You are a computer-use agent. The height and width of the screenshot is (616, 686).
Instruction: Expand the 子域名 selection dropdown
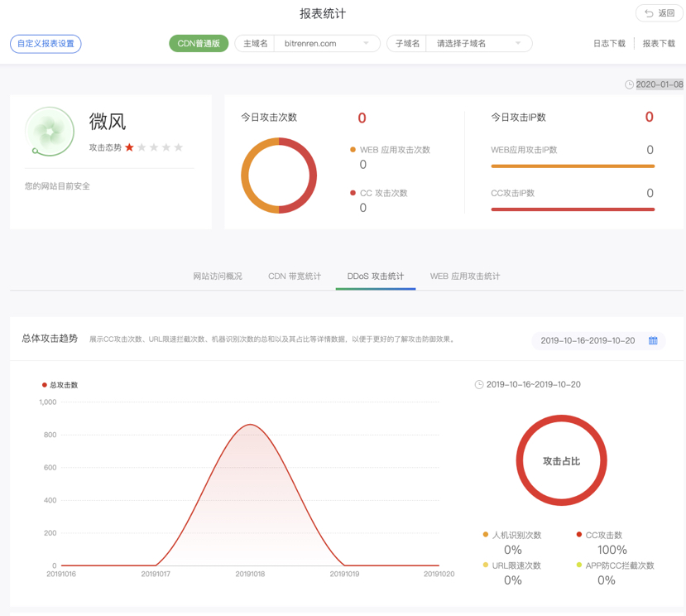(478, 43)
